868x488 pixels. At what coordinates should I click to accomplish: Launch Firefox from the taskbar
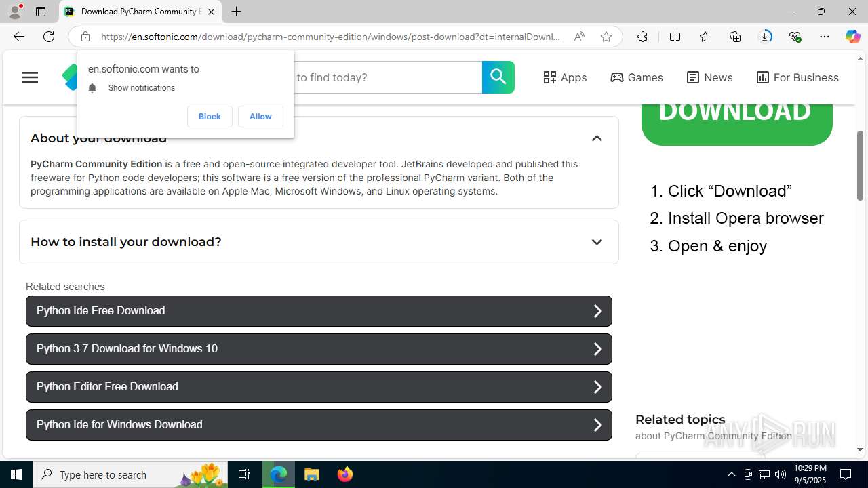[345, 474]
